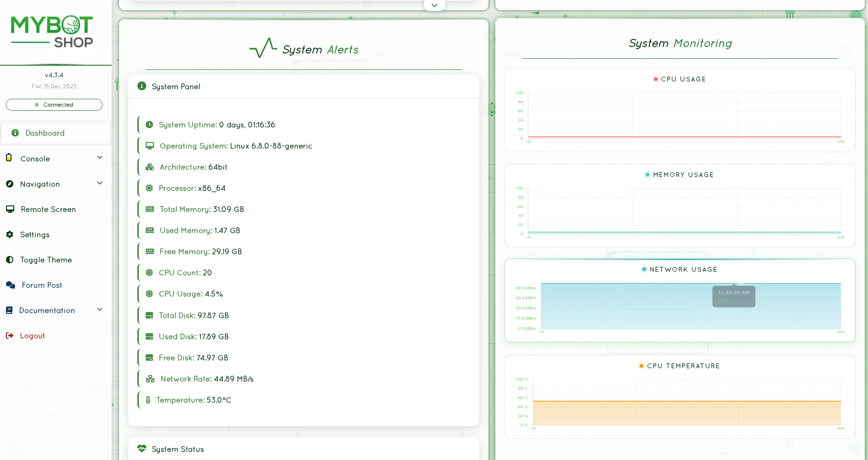Click the Logout link

[x=33, y=335]
